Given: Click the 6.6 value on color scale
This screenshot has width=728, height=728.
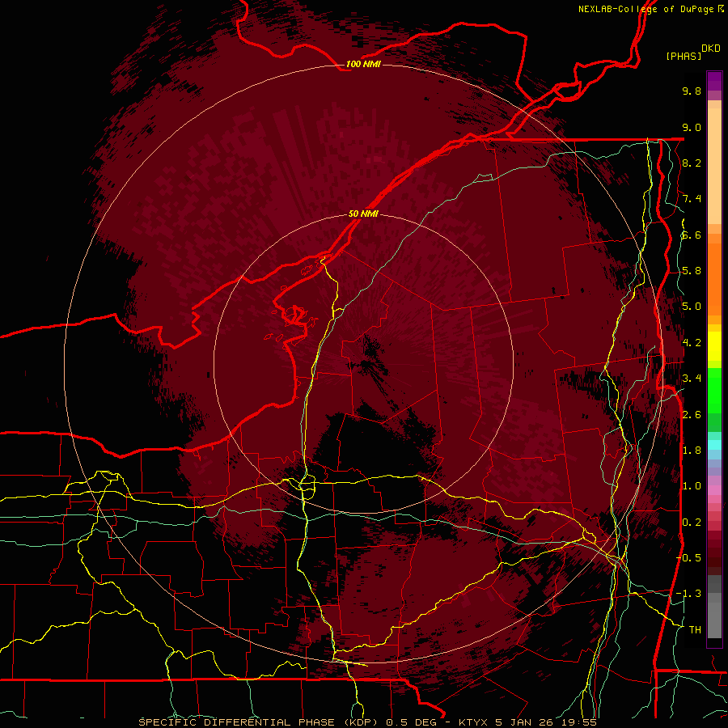Looking at the screenshot, I should [692, 235].
